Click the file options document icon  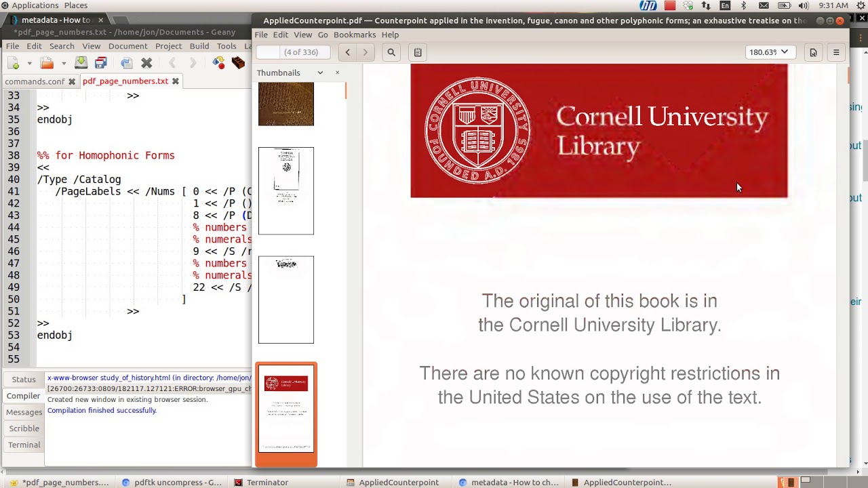pyautogui.click(x=813, y=52)
